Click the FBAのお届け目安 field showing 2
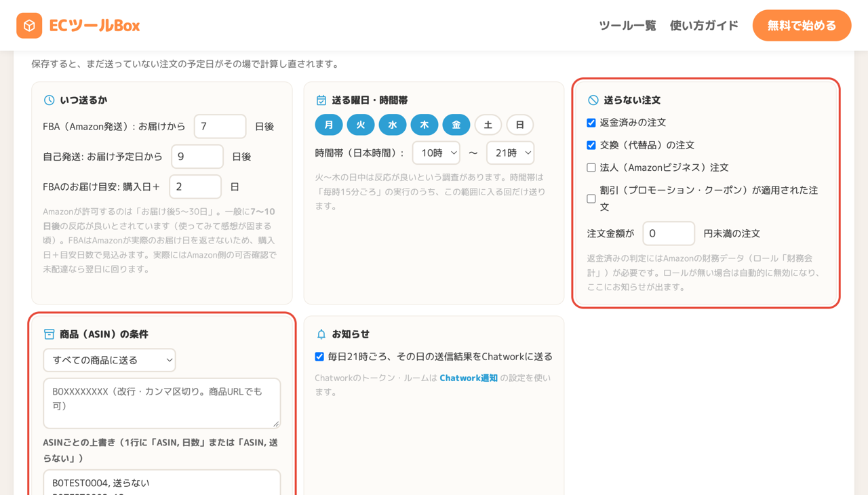The height and width of the screenshot is (495, 868). (195, 186)
